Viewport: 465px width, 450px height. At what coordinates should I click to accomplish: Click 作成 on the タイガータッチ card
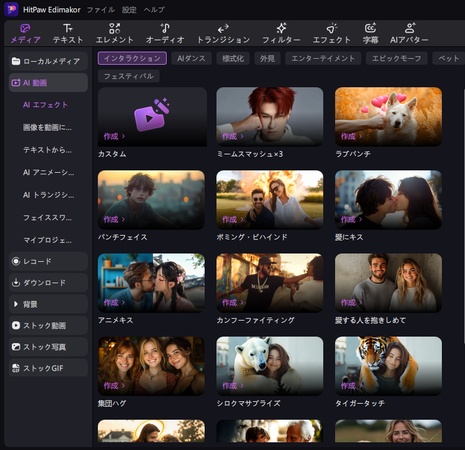351,385
